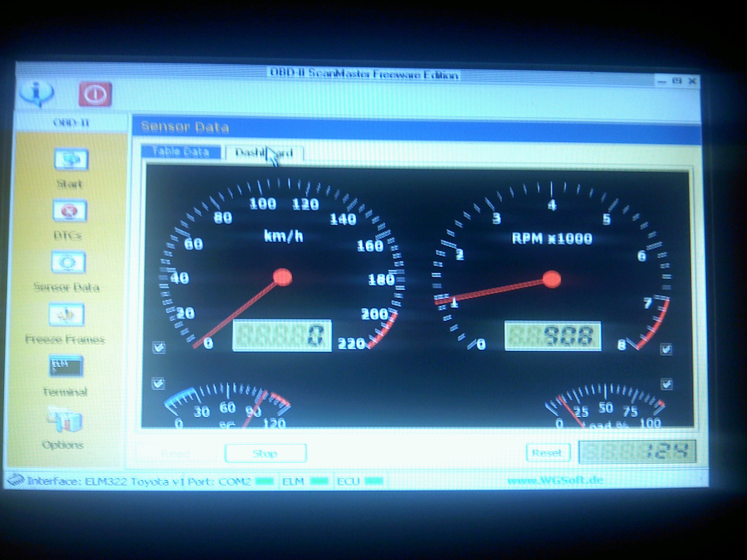Minimize the ScanMaster window
747x560 pixels.
point(662,82)
